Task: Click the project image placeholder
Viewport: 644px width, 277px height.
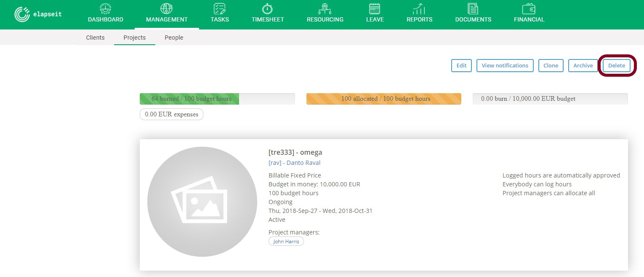Action: tap(202, 202)
